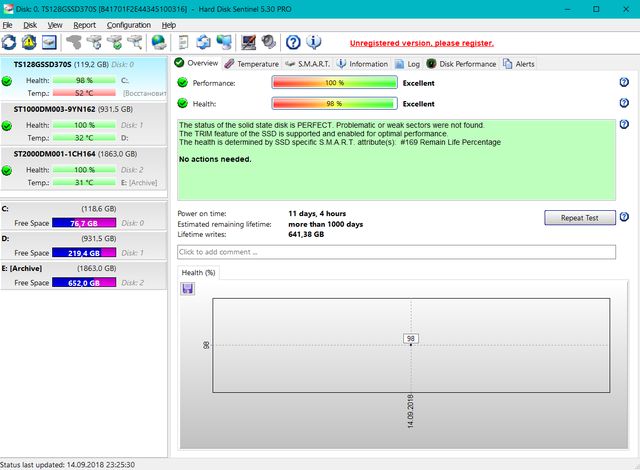Select disk ST2000DM001-1CH164 in list
This screenshot has height=470, width=640.
point(84,168)
